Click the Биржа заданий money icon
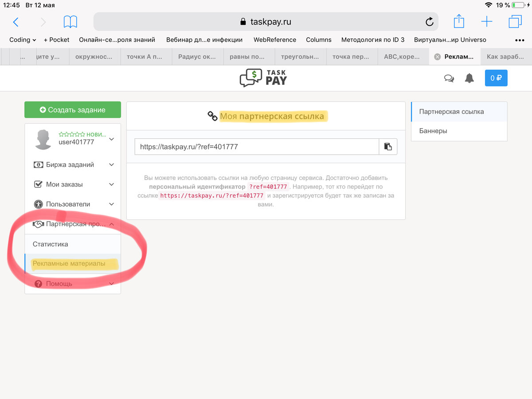Viewport: 532px width, 399px height. 38,164
